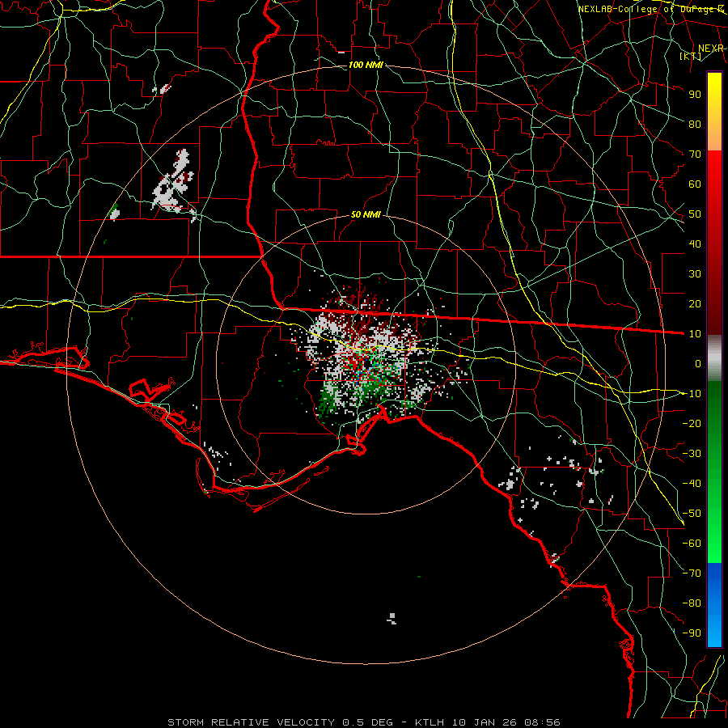
Task: Click the "0.5 DEG" elevation text
Action: [x=367, y=722]
